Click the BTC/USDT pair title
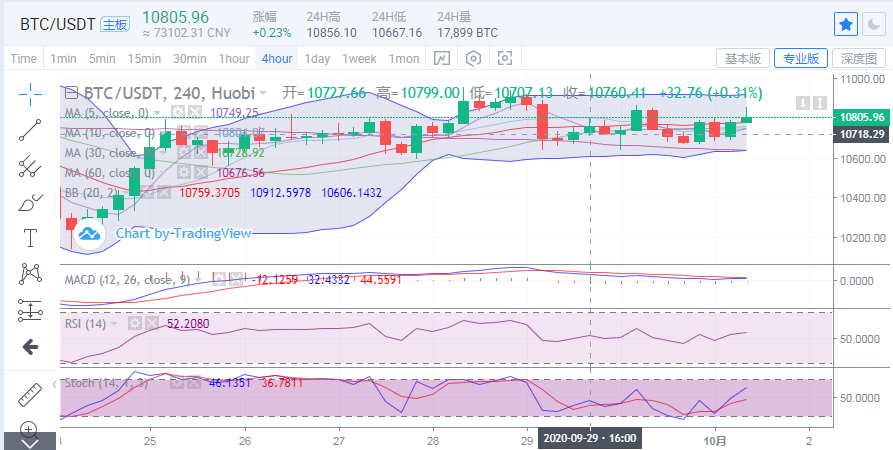Image resolution: width=893 pixels, height=450 pixels. click(59, 24)
